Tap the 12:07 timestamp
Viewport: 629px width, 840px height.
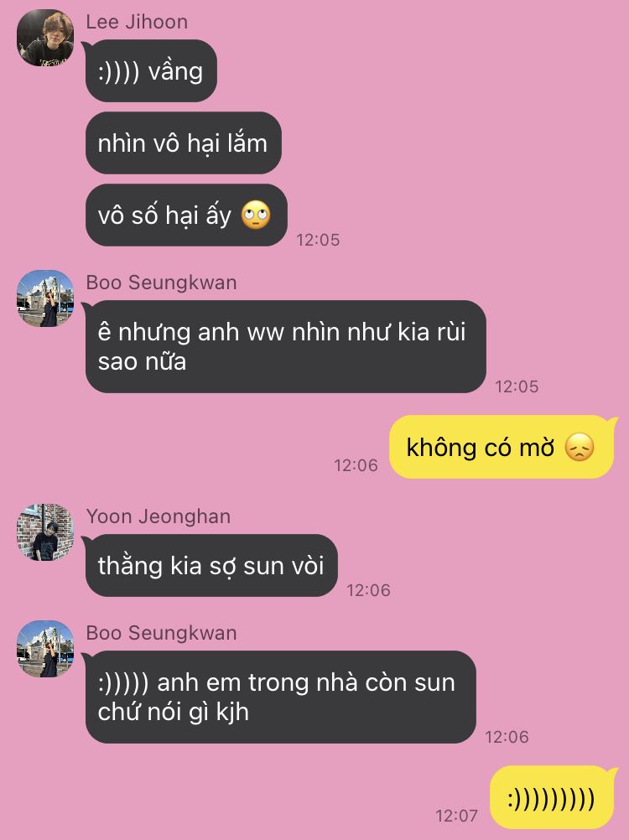tap(456, 816)
